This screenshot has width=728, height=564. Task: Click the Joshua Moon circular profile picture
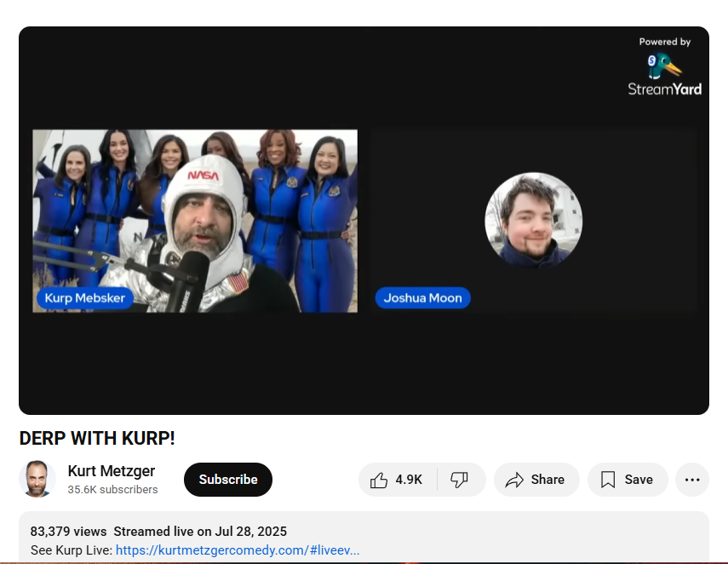click(x=533, y=221)
